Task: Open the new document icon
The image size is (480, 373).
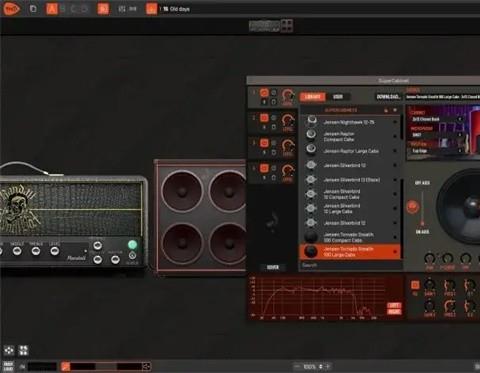Action: coord(33,9)
